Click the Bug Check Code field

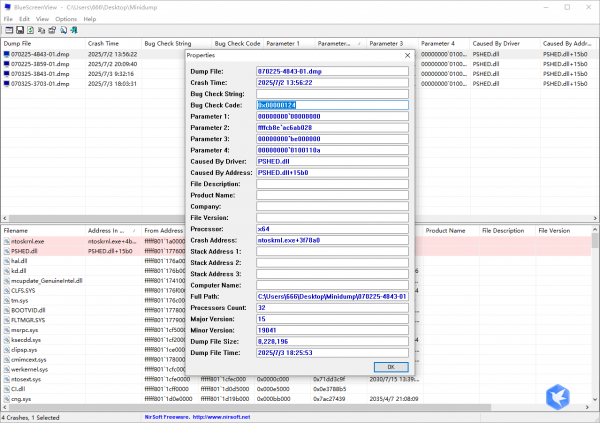332,104
